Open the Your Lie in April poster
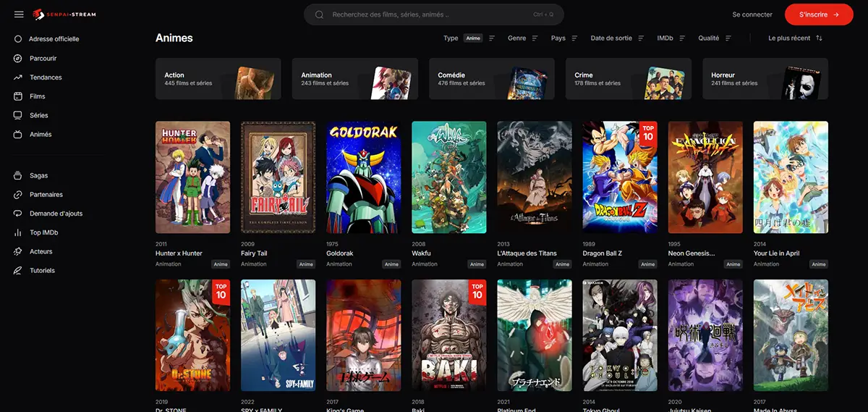The image size is (868, 412). tap(791, 177)
